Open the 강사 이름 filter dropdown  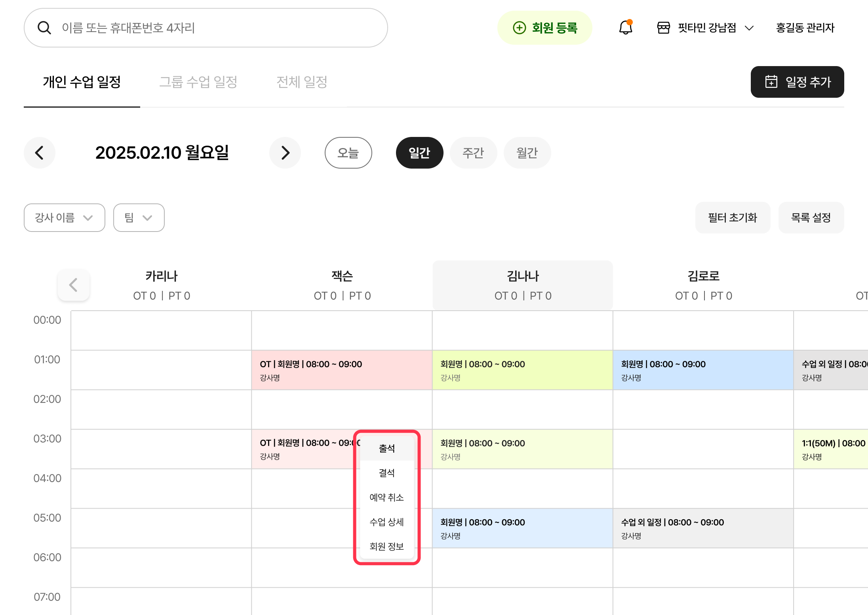[65, 218]
